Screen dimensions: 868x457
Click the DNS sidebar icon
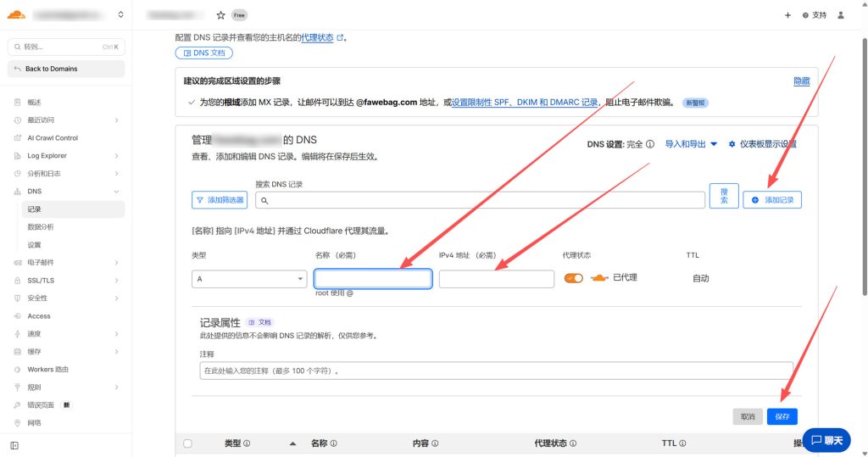click(17, 191)
